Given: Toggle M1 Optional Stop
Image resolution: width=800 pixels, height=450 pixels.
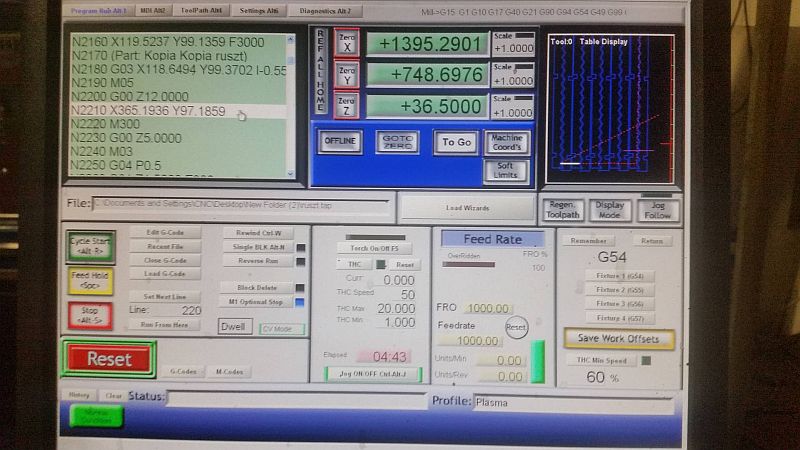Looking at the screenshot, I should (257, 302).
